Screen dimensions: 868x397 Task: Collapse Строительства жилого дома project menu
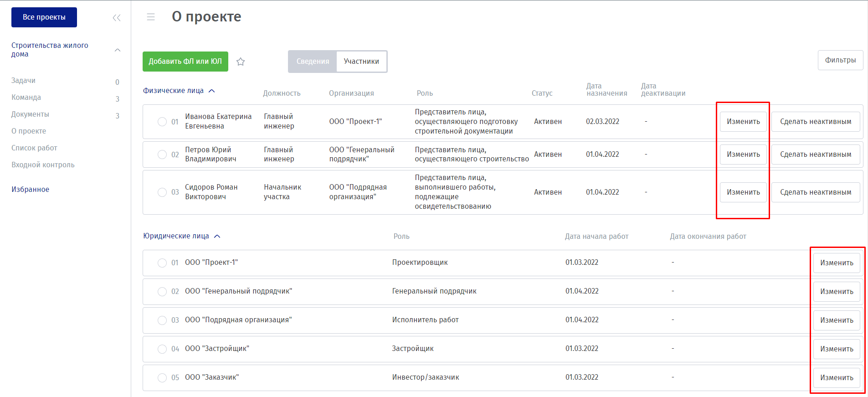tap(118, 50)
